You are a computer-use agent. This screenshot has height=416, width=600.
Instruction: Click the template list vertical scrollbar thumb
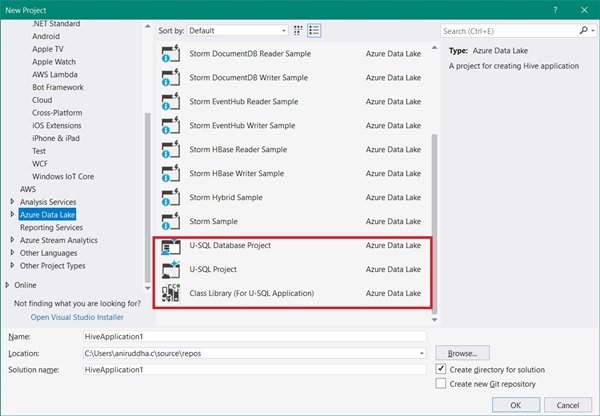[x=434, y=224]
